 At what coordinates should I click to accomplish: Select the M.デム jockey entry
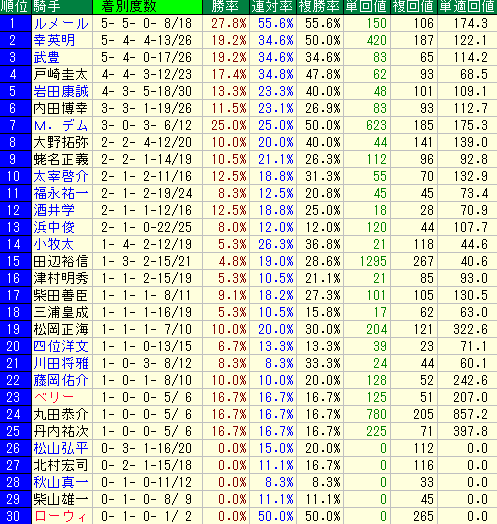[61, 126]
